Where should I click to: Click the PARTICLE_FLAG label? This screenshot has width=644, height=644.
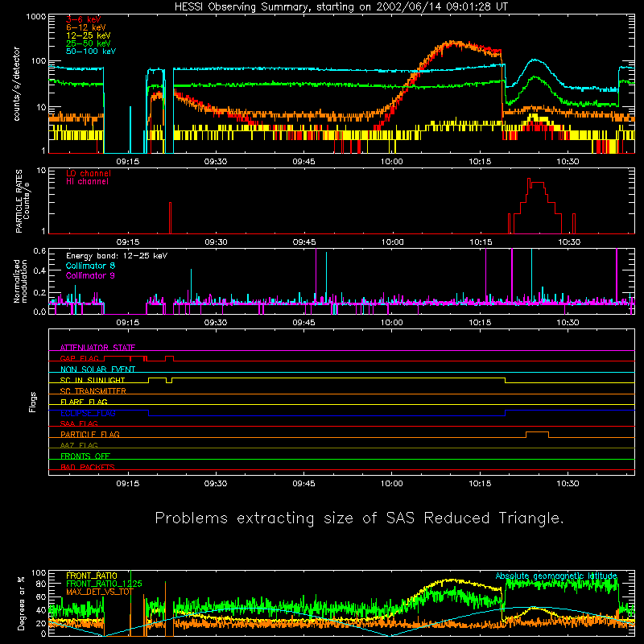tap(90, 434)
